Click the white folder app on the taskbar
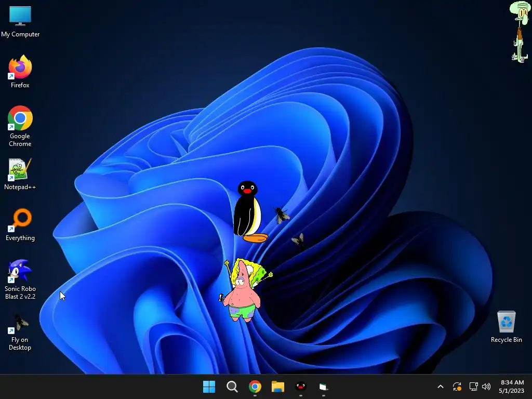The image size is (532, 399). click(x=323, y=387)
